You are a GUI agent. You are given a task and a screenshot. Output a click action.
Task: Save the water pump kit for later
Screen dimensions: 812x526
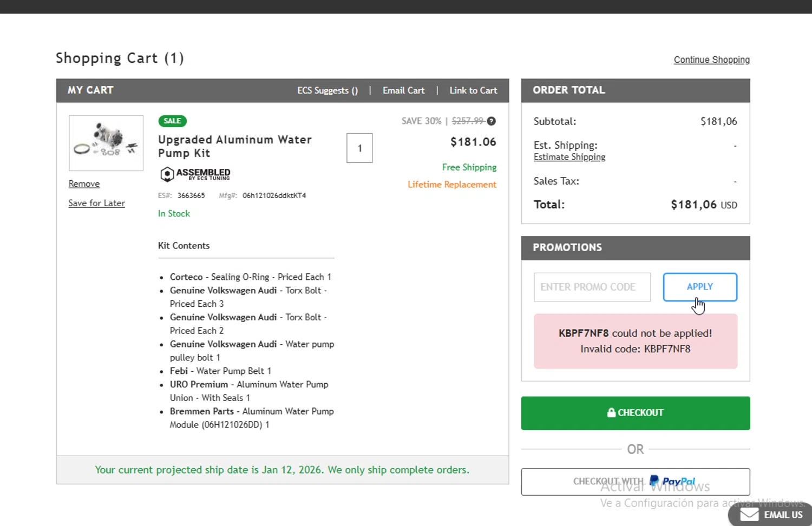(x=96, y=203)
